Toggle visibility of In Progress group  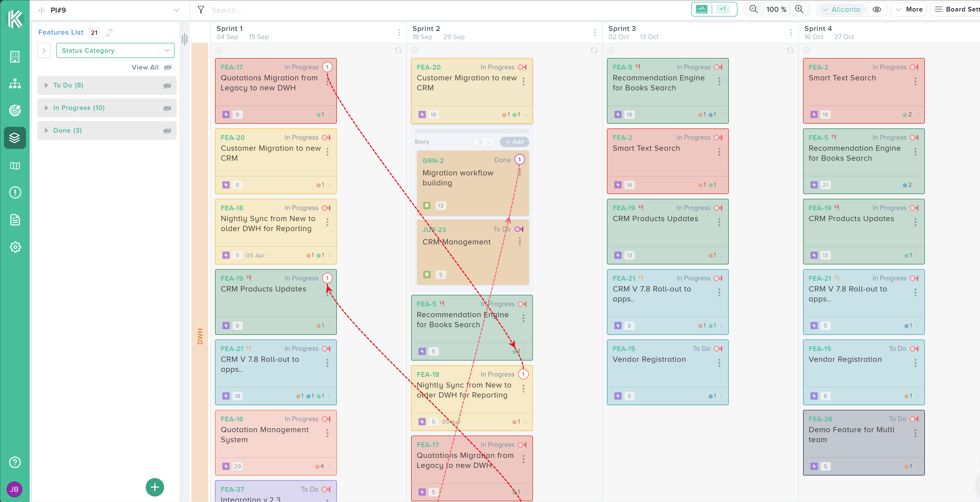[x=167, y=108]
